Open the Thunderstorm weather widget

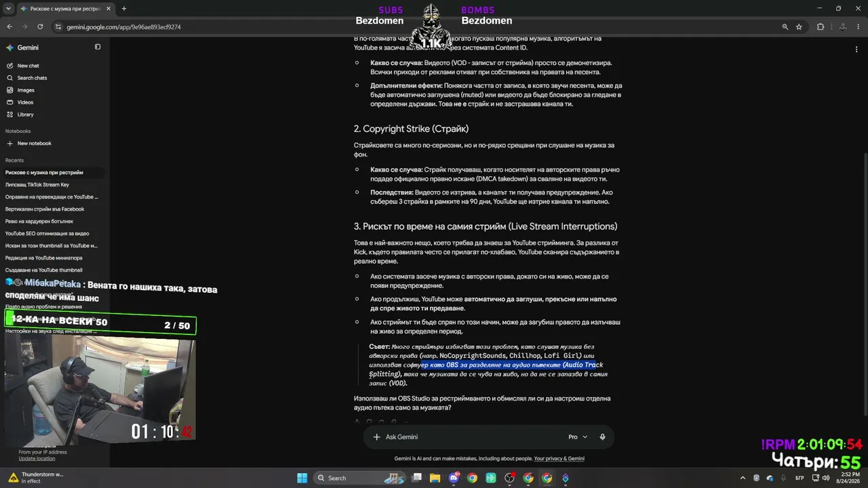pos(35,478)
